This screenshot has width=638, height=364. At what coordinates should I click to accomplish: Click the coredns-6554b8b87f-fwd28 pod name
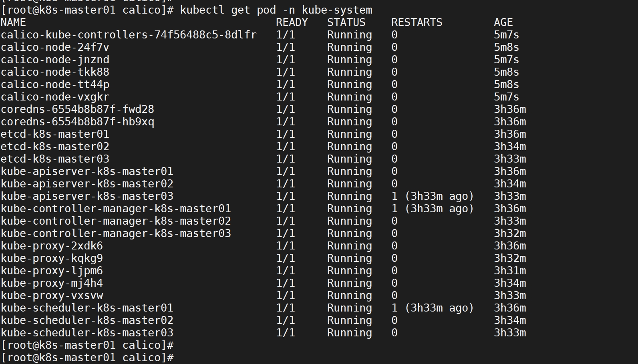(x=77, y=109)
